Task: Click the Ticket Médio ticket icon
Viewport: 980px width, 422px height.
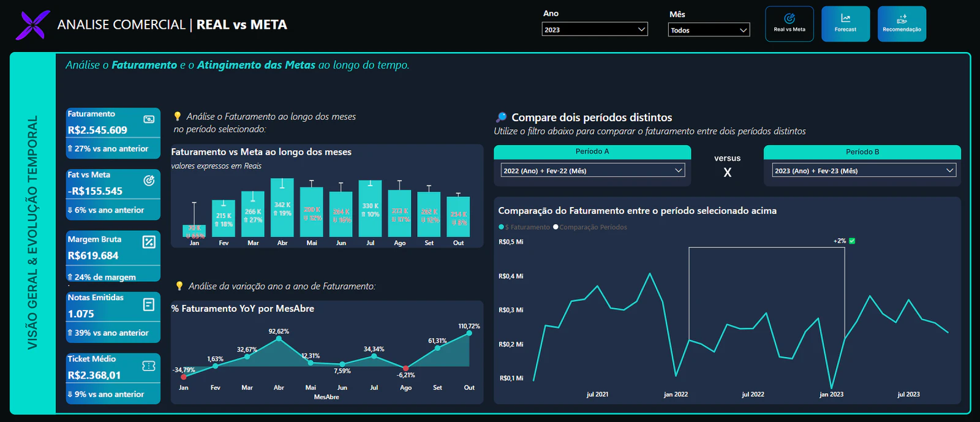Action: point(149,366)
